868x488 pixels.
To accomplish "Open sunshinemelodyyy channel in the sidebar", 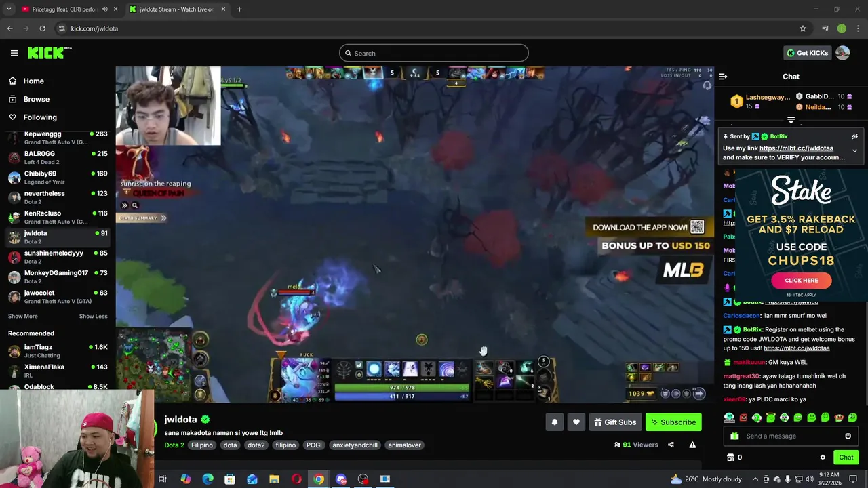I will (58, 257).
